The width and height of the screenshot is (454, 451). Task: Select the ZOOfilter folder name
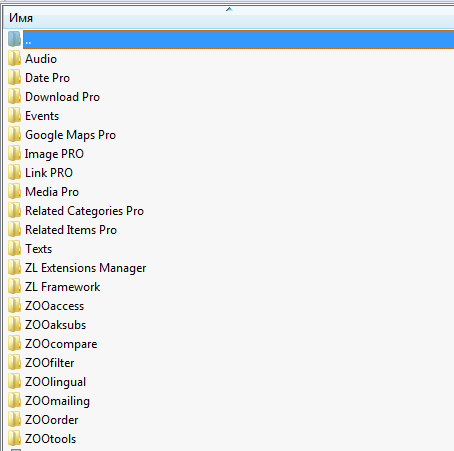(50, 363)
